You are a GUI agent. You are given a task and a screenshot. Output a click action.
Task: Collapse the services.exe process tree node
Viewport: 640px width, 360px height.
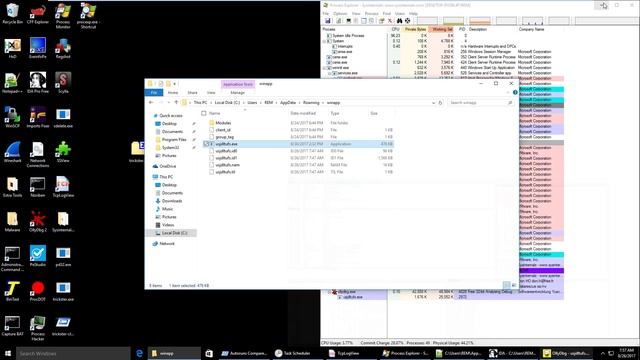[x=329, y=73]
